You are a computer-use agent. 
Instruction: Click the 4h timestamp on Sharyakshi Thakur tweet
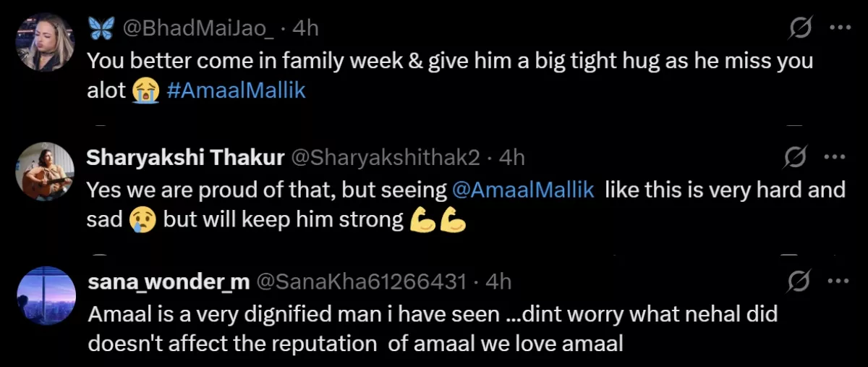512,156
